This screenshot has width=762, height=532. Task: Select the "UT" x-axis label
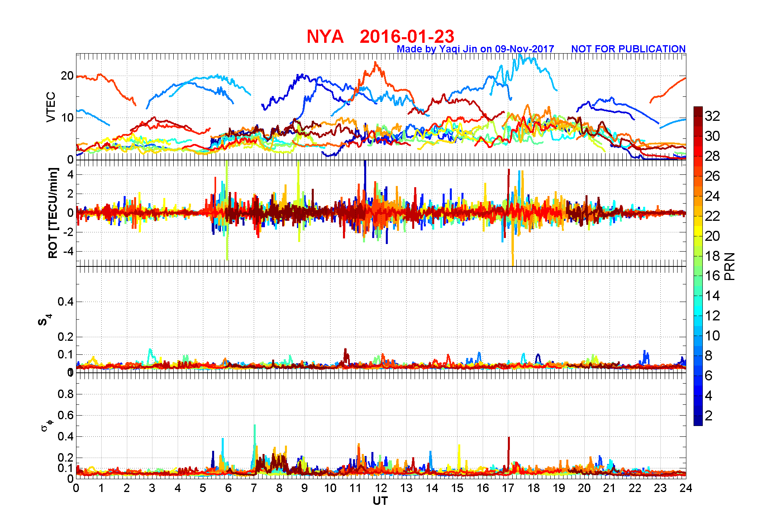tap(380, 501)
